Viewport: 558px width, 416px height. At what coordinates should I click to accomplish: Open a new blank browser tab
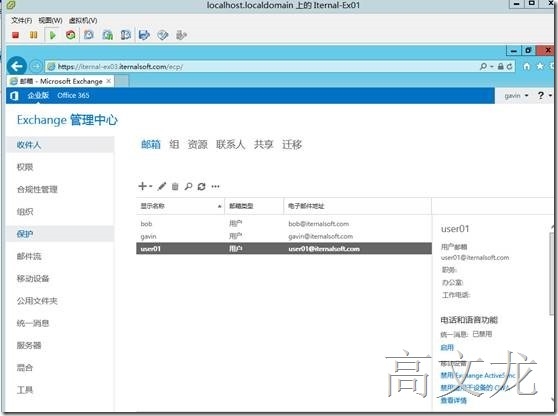point(122,81)
